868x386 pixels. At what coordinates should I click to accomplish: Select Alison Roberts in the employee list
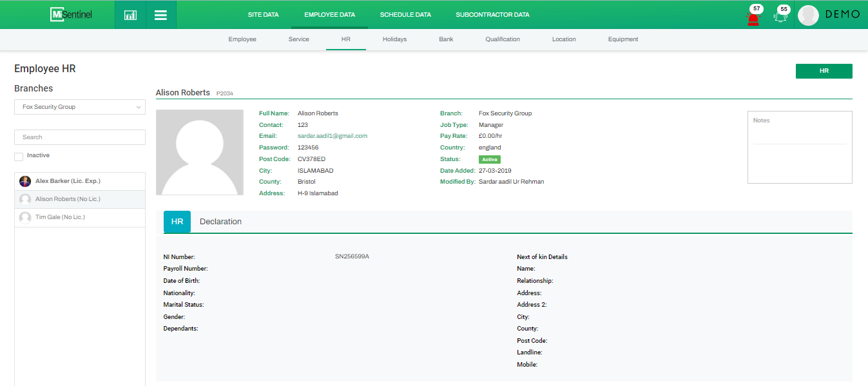68,200
